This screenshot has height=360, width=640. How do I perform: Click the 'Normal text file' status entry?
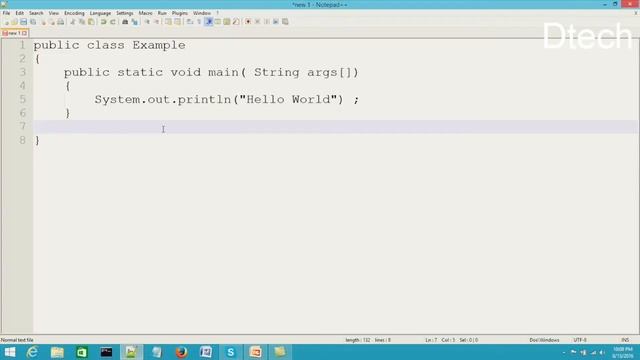click(x=17, y=340)
